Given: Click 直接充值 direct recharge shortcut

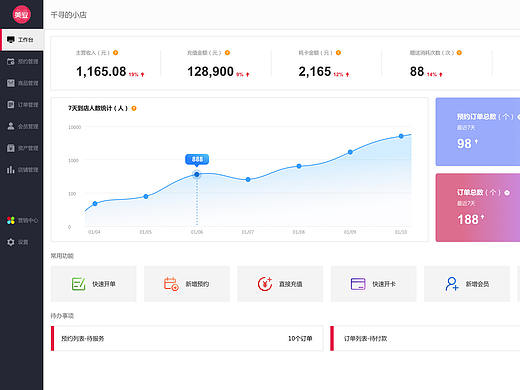Looking at the screenshot, I should coord(280,284).
